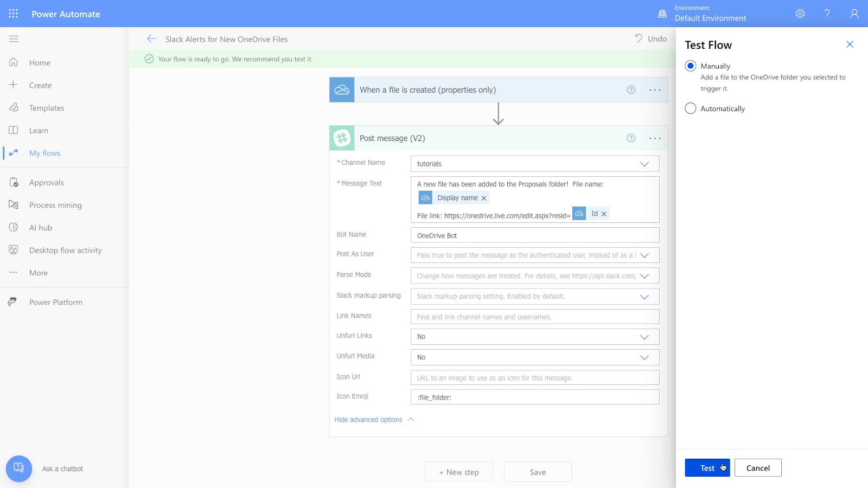Open the account profile icon

coord(854,14)
